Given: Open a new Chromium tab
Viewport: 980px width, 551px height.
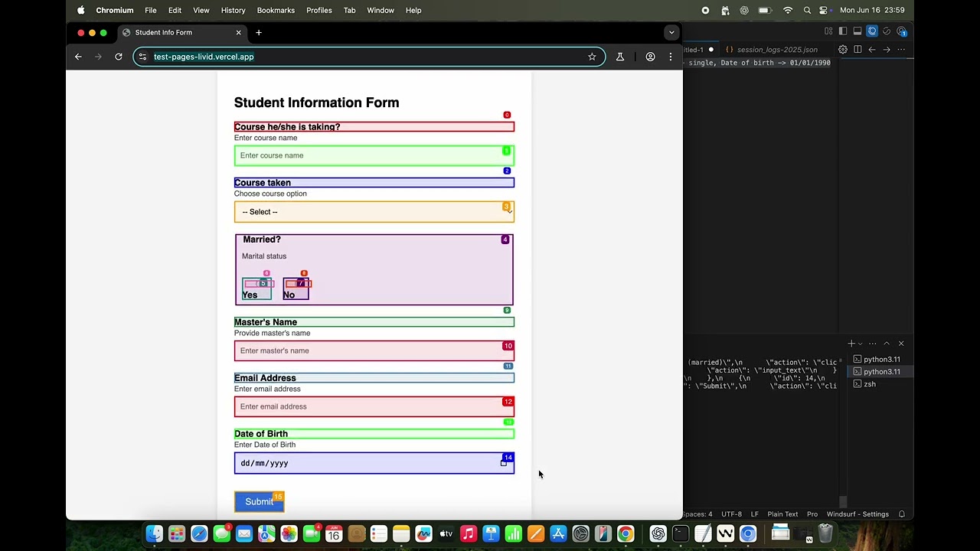Looking at the screenshot, I should (x=259, y=32).
